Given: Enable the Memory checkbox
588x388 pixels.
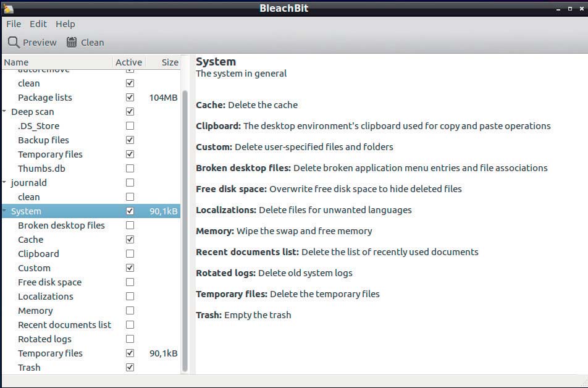Looking at the screenshot, I should [x=130, y=311].
